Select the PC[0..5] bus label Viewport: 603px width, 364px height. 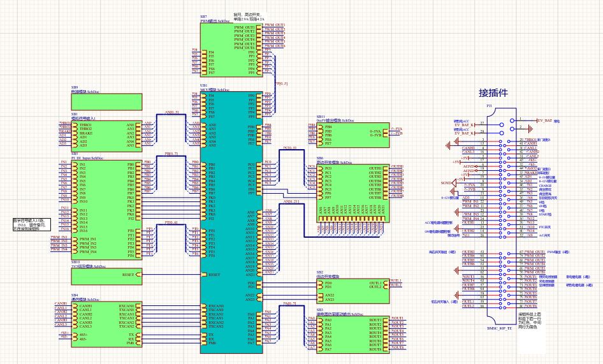point(289,148)
